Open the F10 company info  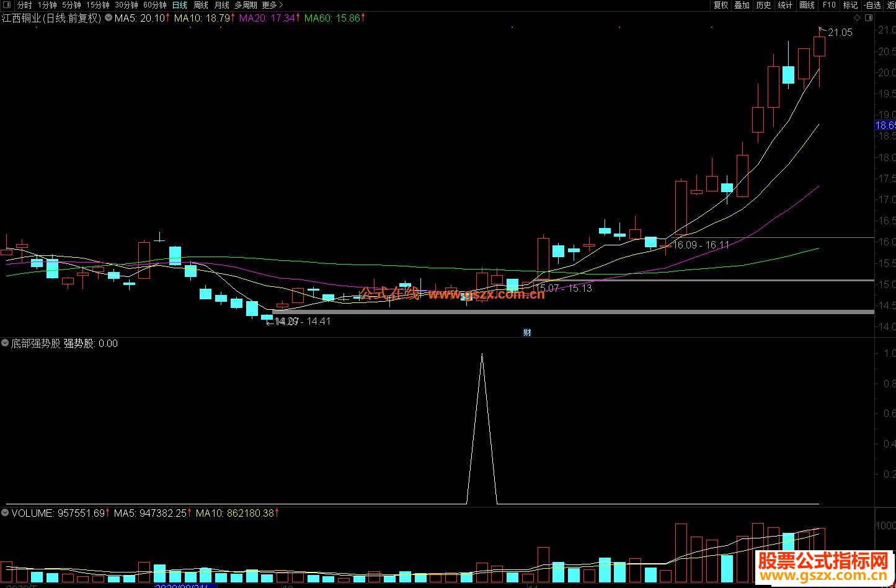point(829,5)
